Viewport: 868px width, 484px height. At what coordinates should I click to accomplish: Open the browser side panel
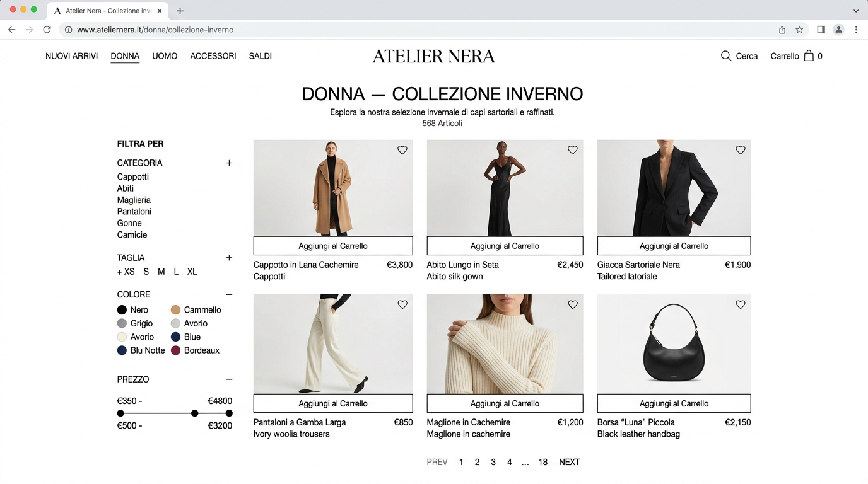[x=821, y=30]
